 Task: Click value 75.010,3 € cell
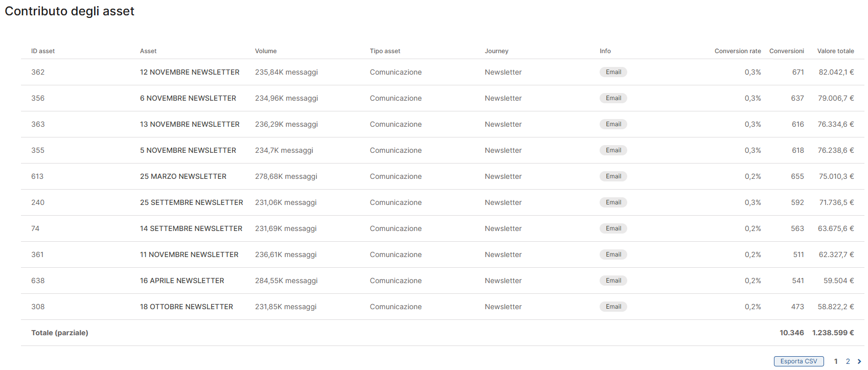point(836,176)
